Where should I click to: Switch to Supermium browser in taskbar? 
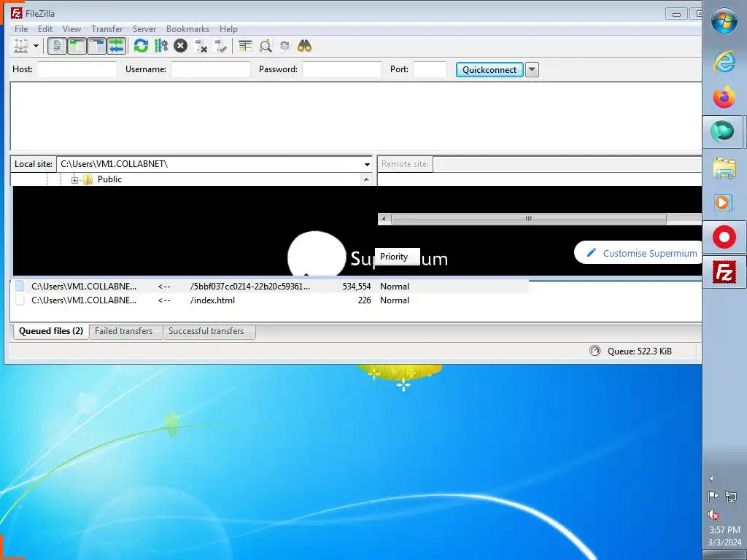[723, 131]
